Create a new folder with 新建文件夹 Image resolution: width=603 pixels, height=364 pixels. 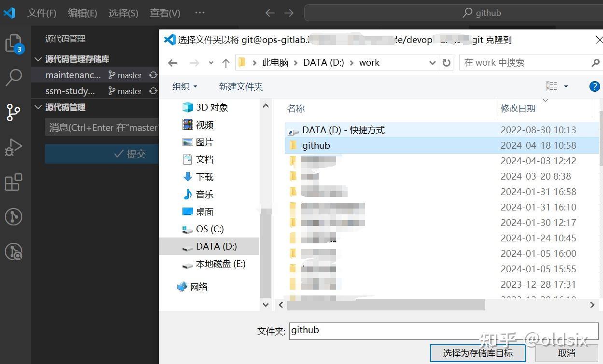[x=240, y=86]
